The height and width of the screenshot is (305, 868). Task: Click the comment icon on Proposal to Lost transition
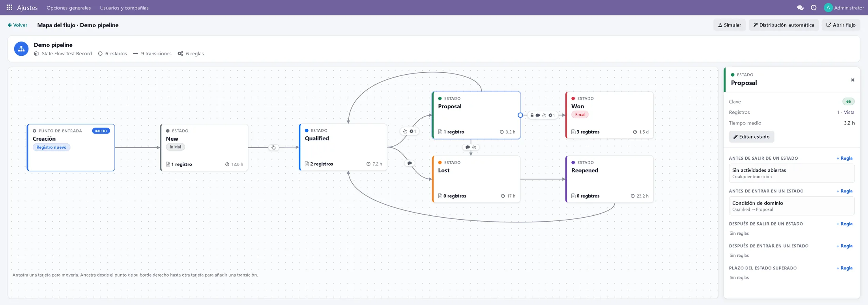[468, 147]
